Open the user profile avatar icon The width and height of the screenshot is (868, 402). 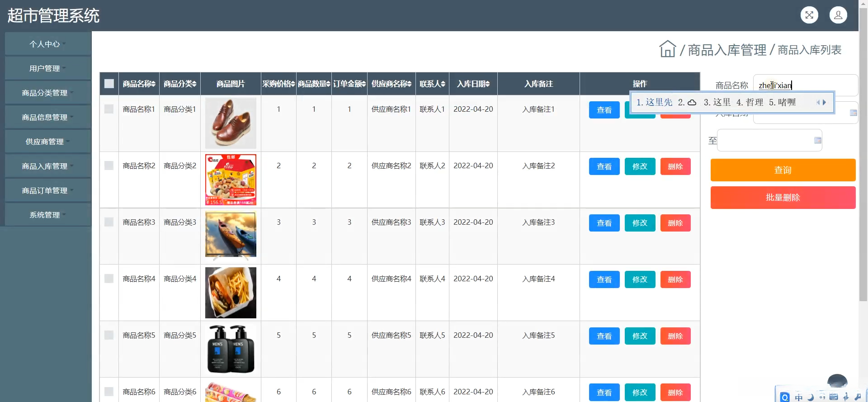click(838, 15)
